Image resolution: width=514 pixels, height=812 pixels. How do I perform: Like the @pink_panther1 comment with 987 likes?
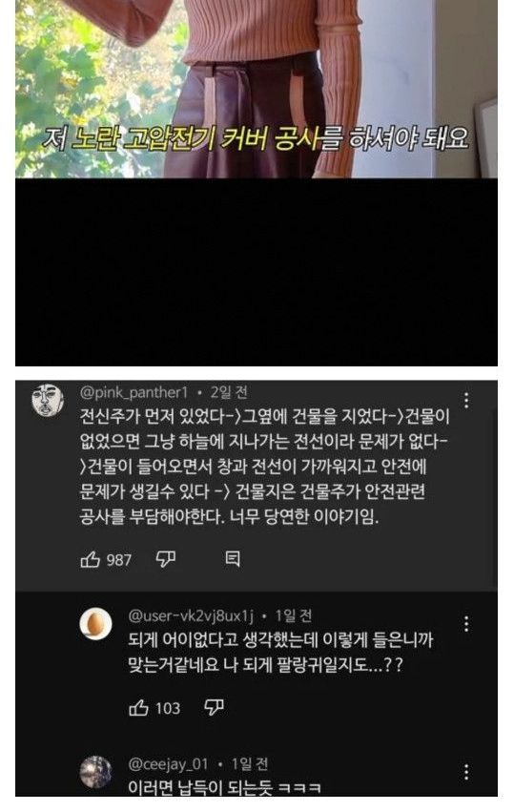coord(91,559)
